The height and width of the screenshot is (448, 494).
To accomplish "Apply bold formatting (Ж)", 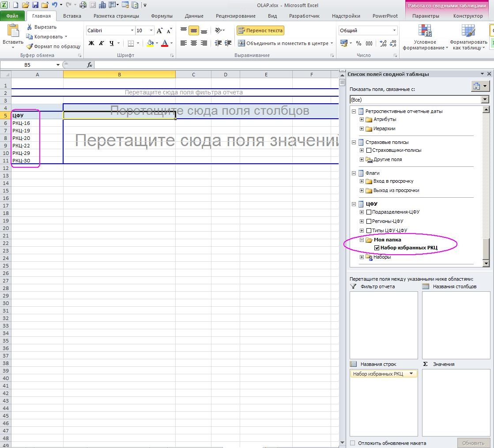I will coord(91,43).
